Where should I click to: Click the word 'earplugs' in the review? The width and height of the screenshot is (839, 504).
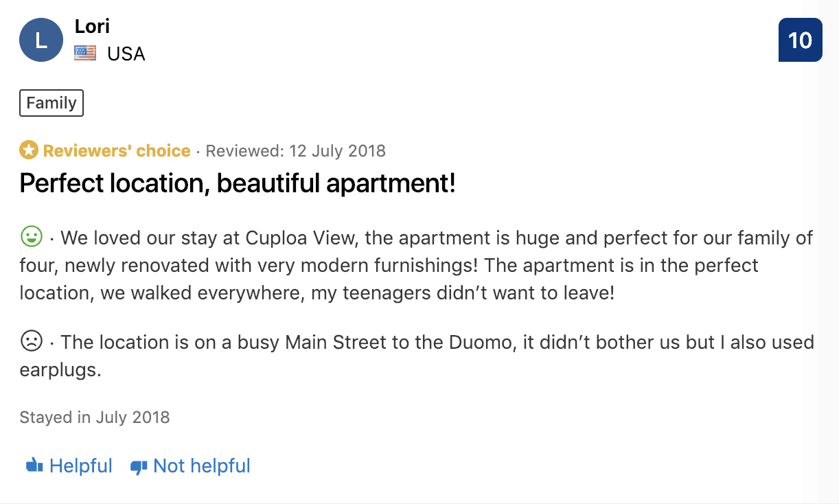(x=60, y=370)
